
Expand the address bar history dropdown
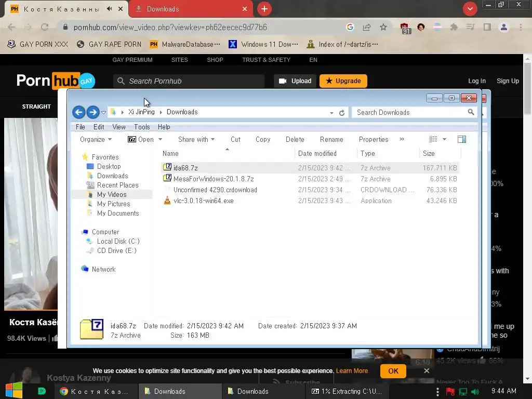(331, 113)
